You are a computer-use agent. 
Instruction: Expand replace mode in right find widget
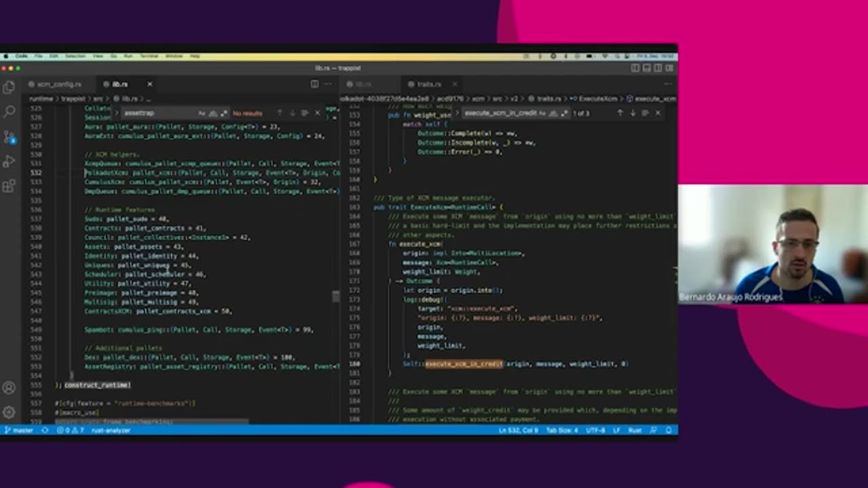coord(457,113)
